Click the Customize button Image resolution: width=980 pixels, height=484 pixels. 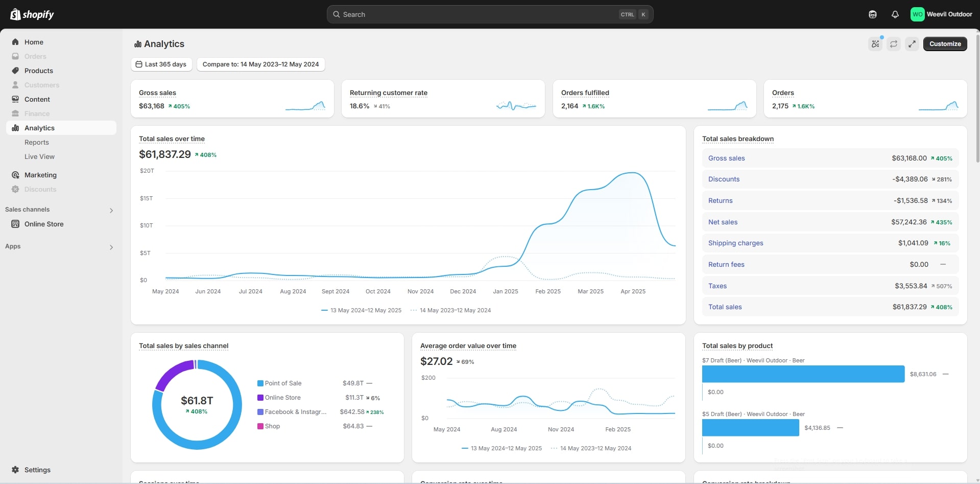pos(945,44)
